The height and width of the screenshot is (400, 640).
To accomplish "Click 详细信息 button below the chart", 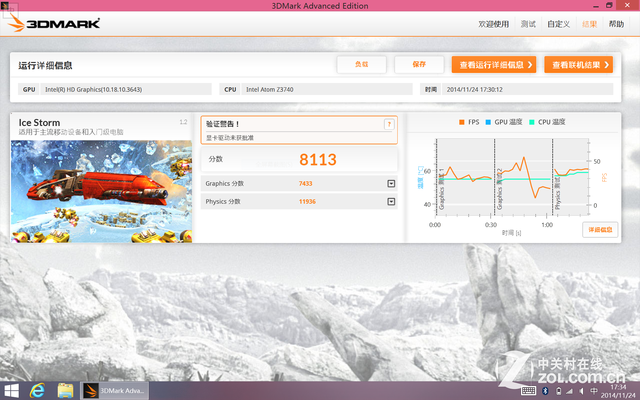I will point(599,229).
